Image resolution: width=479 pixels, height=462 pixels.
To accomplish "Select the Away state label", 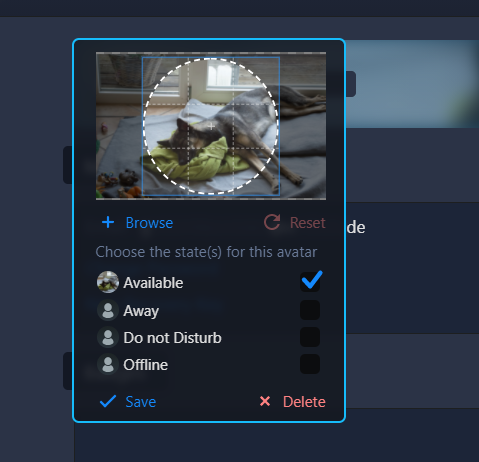I will [141, 311].
